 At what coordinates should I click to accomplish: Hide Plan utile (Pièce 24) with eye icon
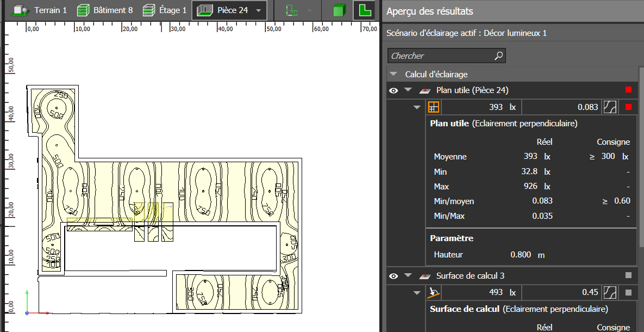click(x=393, y=90)
